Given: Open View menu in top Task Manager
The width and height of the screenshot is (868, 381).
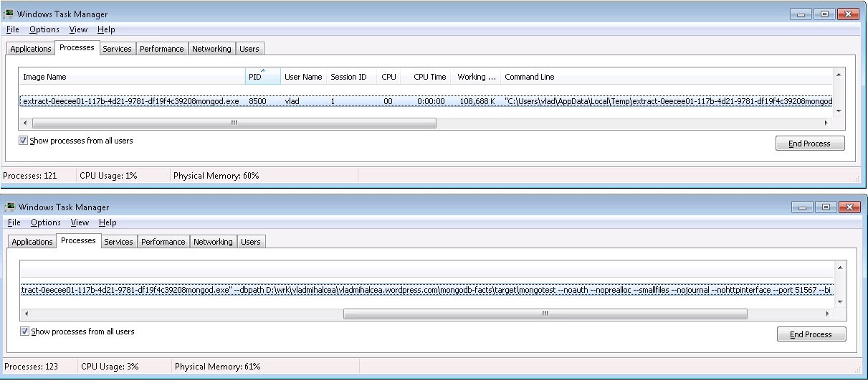Looking at the screenshot, I should click(x=78, y=29).
